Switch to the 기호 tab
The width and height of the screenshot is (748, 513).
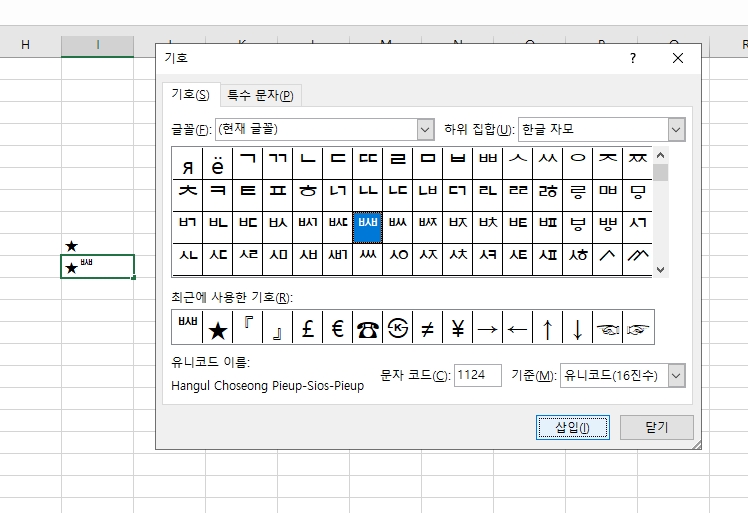(x=190, y=94)
